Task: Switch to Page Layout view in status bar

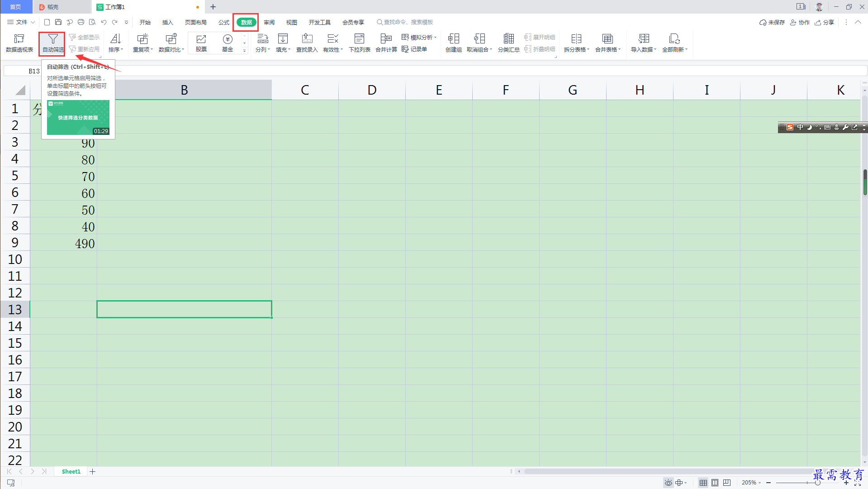Action: (x=715, y=483)
